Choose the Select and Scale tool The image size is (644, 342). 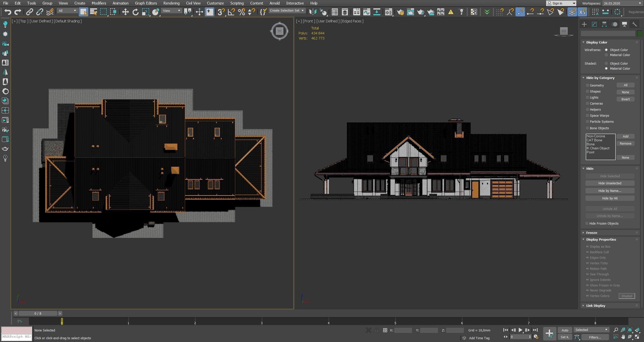click(x=145, y=12)
